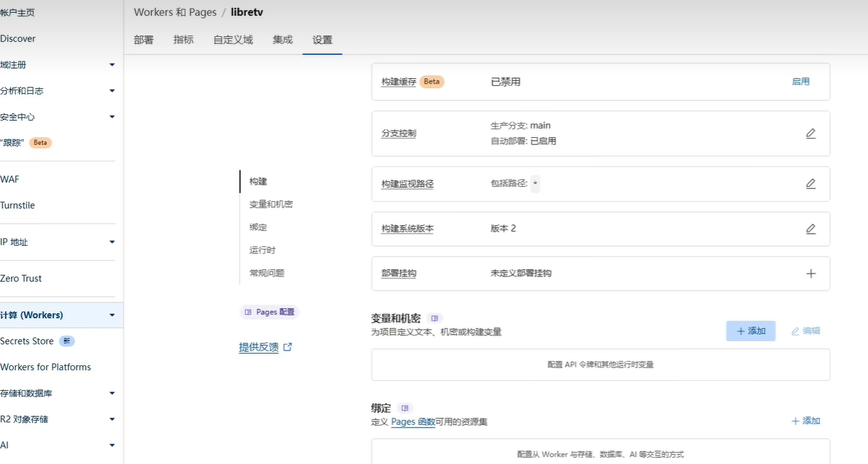This screenshot has width=868, height=464.
Task: Click 编辑 next to variables section
Action: point(805,331)
